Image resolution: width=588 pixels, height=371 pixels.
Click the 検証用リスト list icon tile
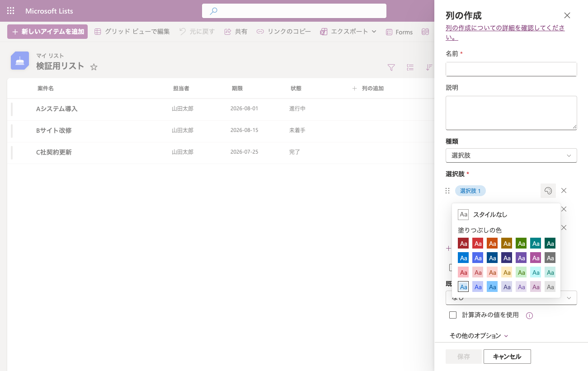[x=20, y=61]
